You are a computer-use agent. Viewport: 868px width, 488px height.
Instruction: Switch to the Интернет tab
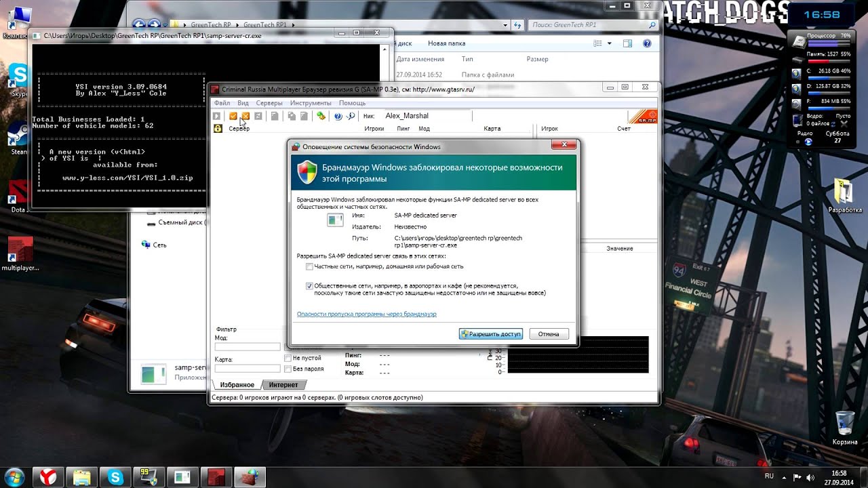tap(283, 385)
